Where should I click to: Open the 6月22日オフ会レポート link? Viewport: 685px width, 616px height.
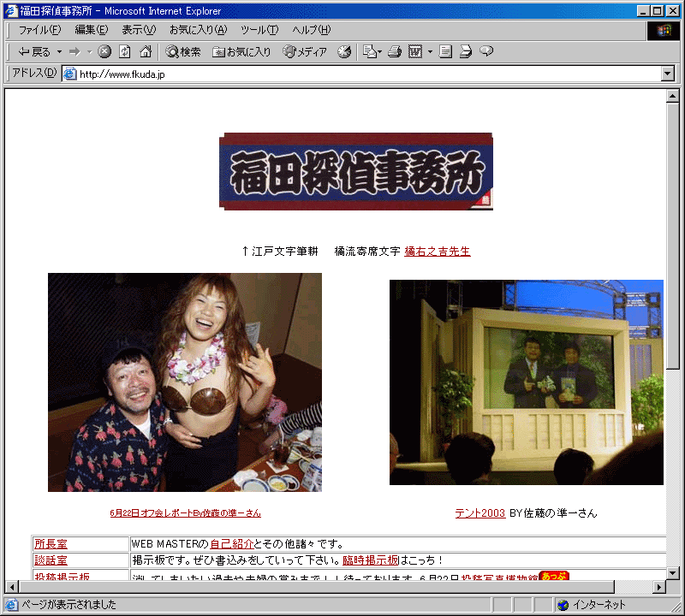[185, 513]
